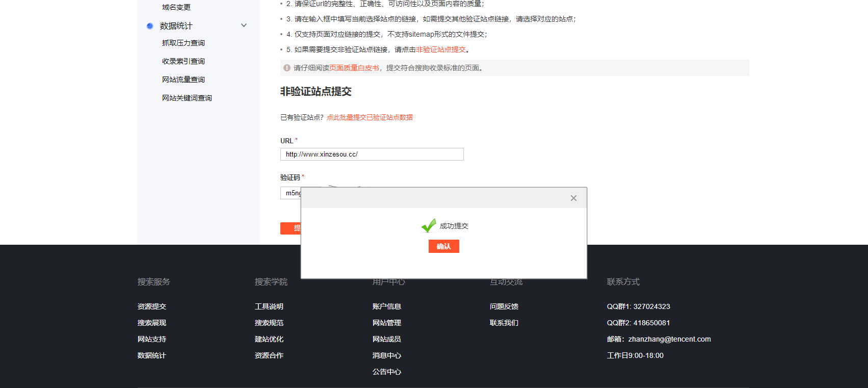Open footer link 资源提交
Viewport: 868px width, 388px height.
(152, 306)
